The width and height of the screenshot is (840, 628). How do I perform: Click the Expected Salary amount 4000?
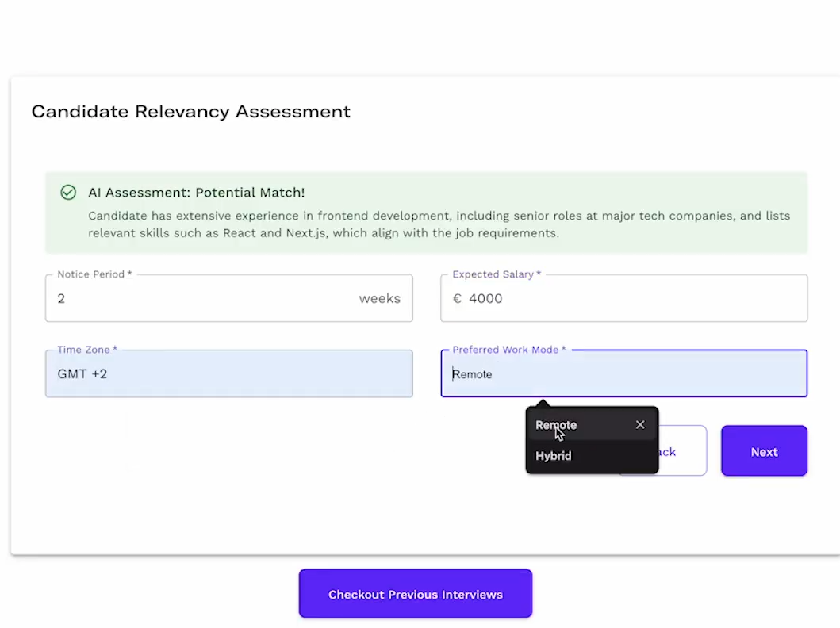(x=485, y=299)
